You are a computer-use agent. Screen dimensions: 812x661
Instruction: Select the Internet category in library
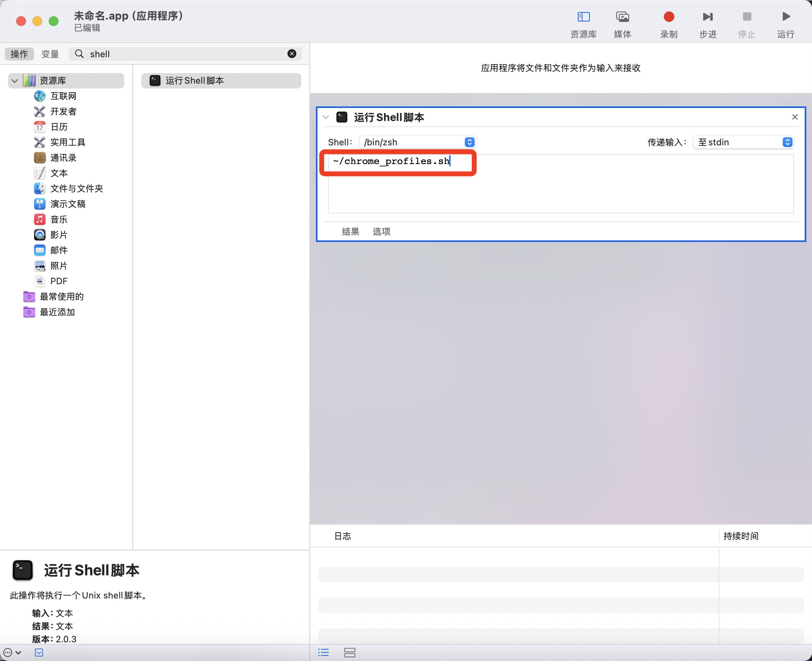coord(63,96)
